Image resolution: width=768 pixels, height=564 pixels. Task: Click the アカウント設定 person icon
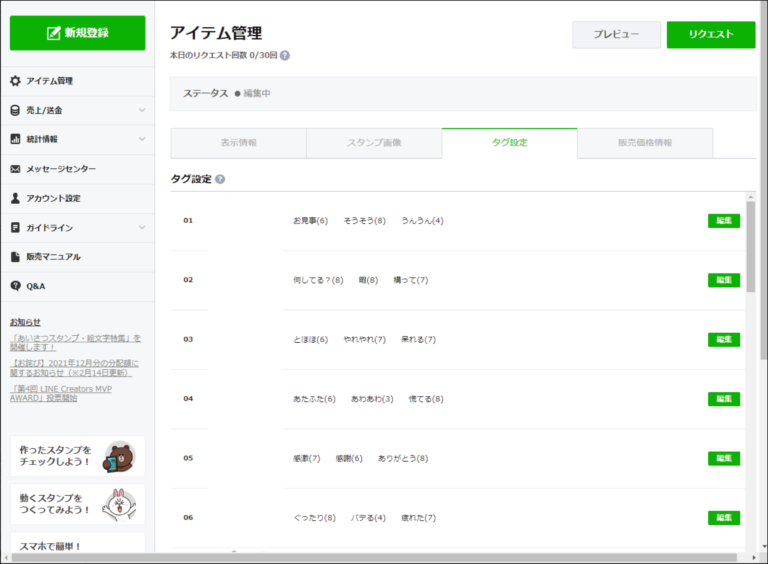click(x=16, y=198)
